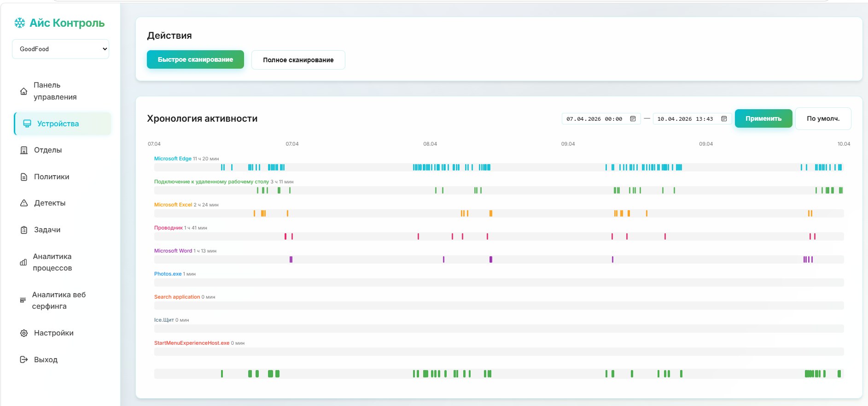Open the end date calendar picker
The width and height of the screenshot is (868, 406).
pyautogui.click(x=724, y=119)
